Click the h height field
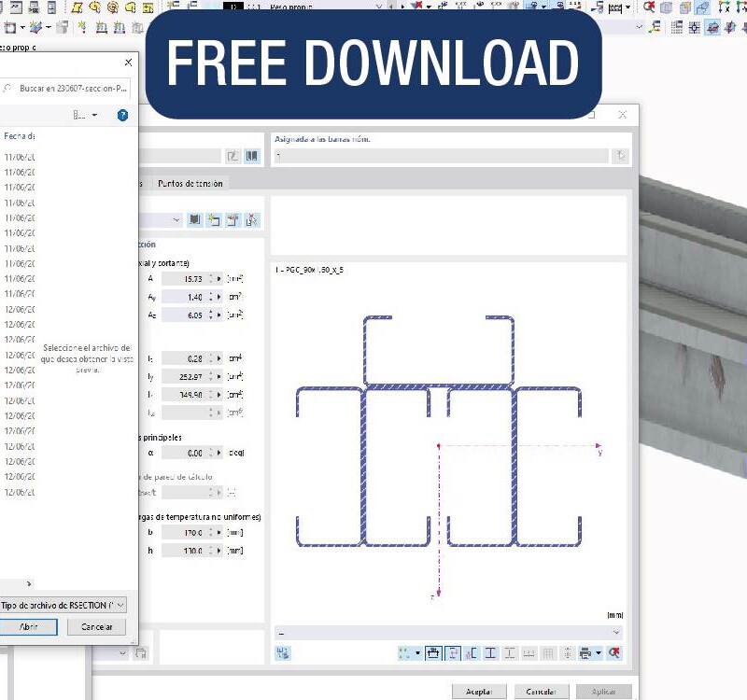This screenshot has height=700, width=747. (184, 551)
